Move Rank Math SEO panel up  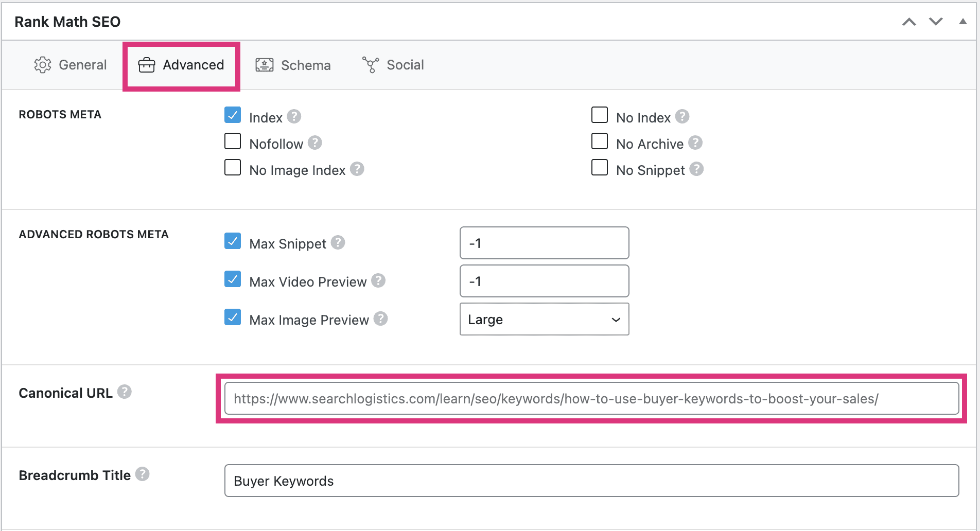click(909, 22)
